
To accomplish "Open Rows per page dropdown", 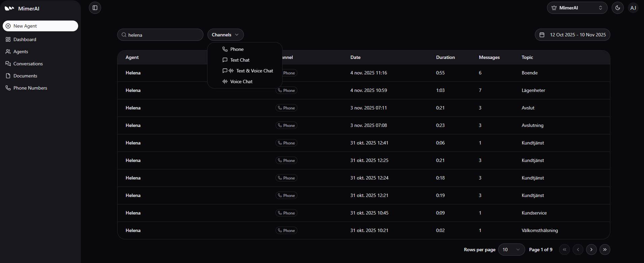I will [511, 250].
